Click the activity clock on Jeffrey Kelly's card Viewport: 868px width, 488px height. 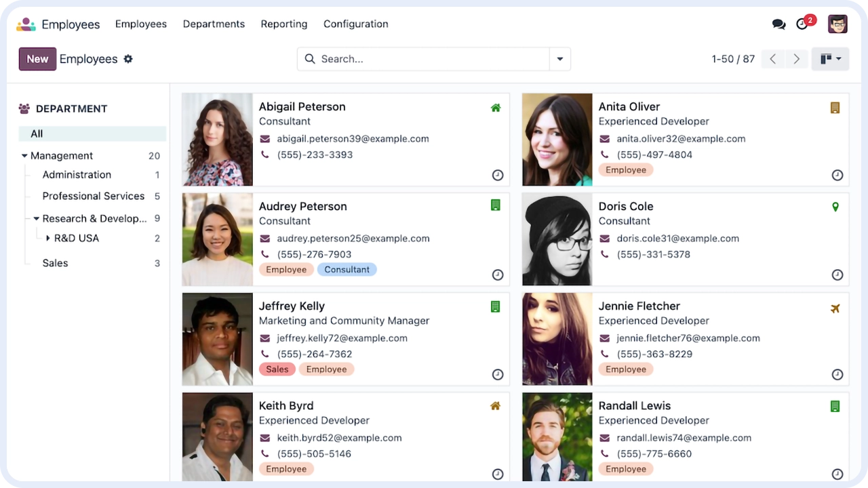click(x=498, y=375)
